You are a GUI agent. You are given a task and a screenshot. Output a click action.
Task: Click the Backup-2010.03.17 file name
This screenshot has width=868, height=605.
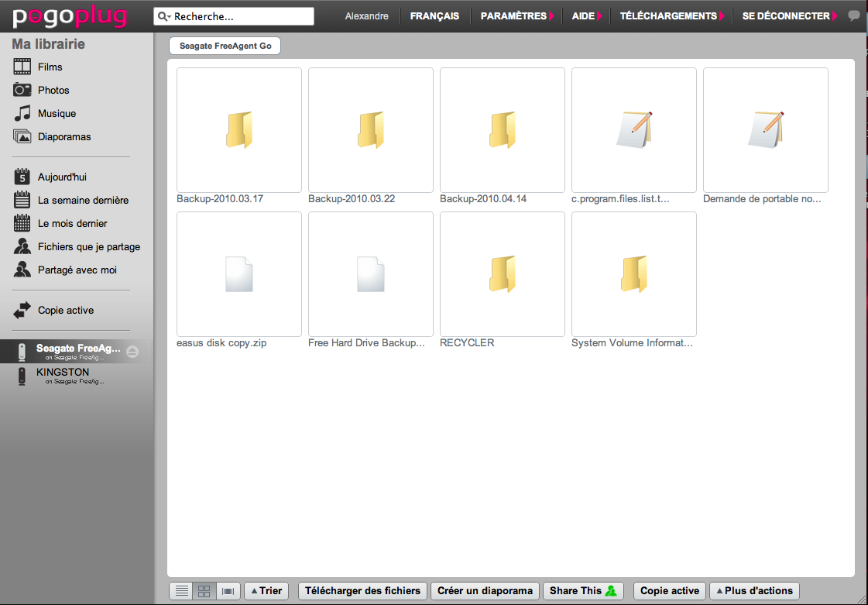220,199
